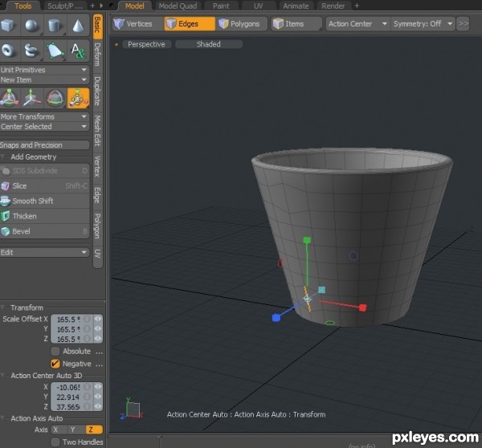Expand toolbar with the >> button
Screen dimensions: 482x448
(x=463, y=23)
